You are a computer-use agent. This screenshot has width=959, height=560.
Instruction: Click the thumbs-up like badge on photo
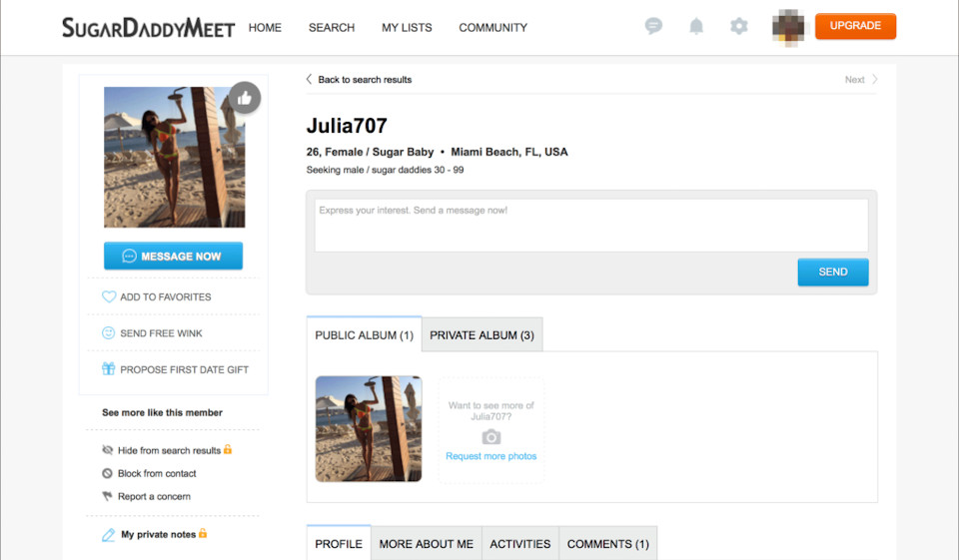[245, 98]
